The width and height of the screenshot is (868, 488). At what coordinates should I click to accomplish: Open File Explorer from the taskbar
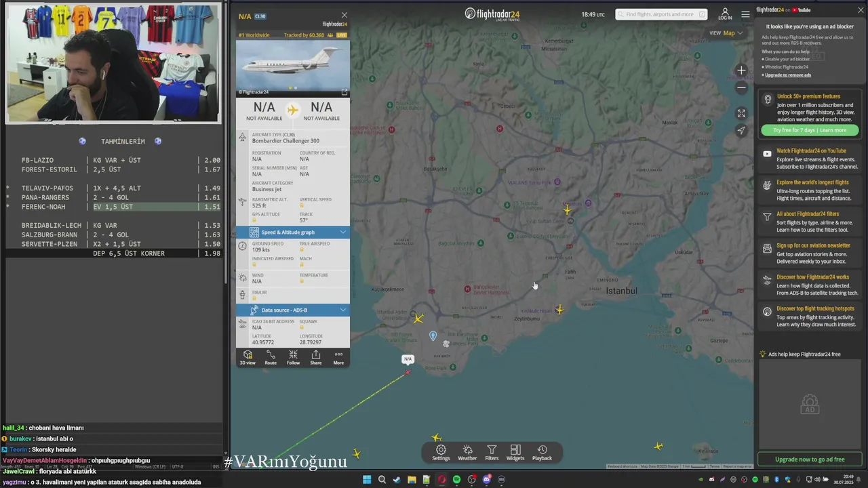[x=412, y=479]
